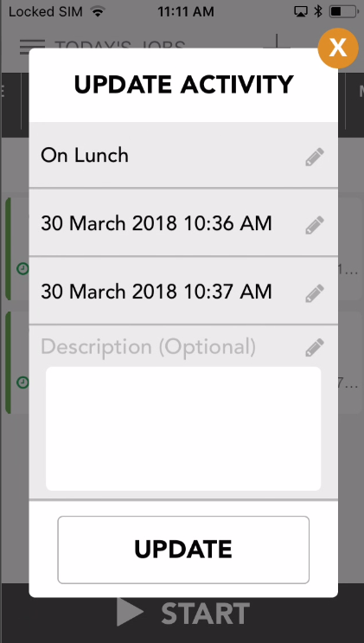
Task: Tap the pencil icon beside On Lunch
Action: (x=315, y=157)
